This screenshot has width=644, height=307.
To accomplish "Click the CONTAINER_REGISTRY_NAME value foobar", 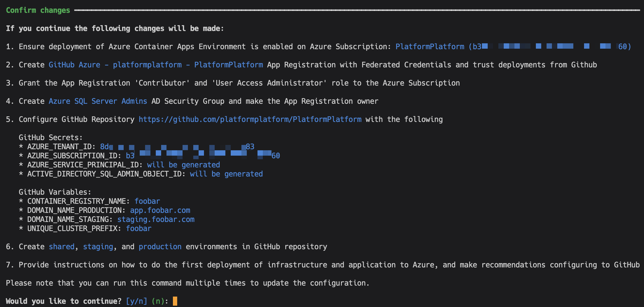I will tap(147, 201).
